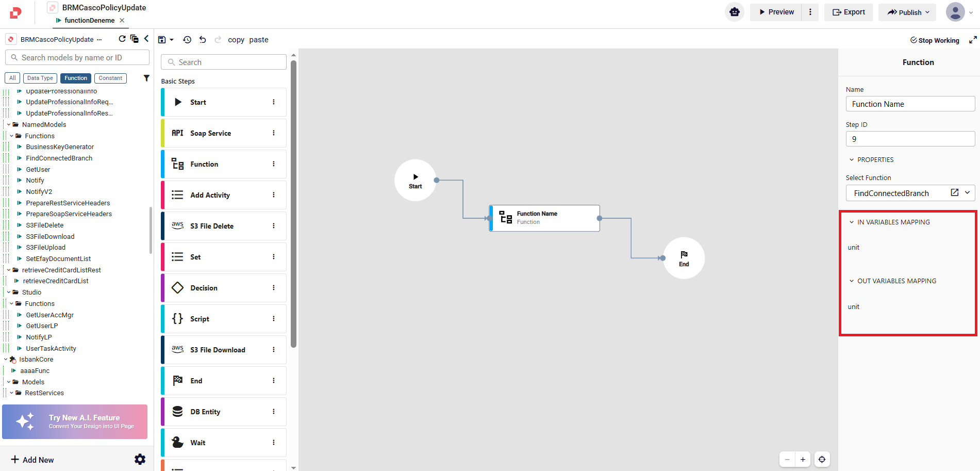Select the Function Name node on canvas
Screen dimensions: 980x471
(544, 218)
